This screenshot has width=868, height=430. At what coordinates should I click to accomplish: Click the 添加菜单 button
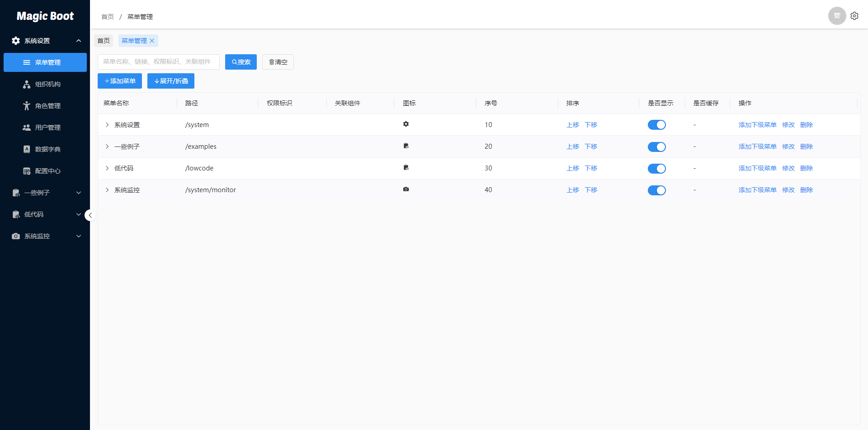point(120,81)
